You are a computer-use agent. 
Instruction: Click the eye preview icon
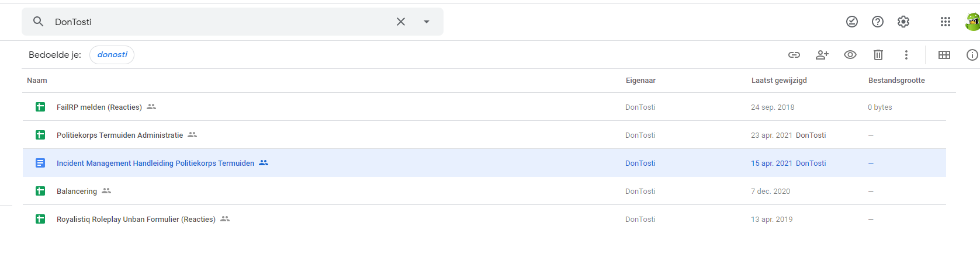pyautogui.click(x=850, y=55)
